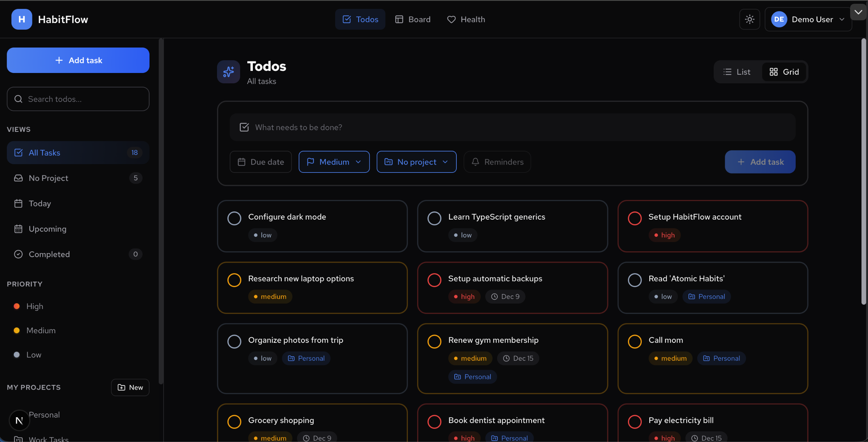Click the Today calendar icon in sidebar
Image resolution: width=868 pixels, height=442 pixels.
tap(19, 203)
